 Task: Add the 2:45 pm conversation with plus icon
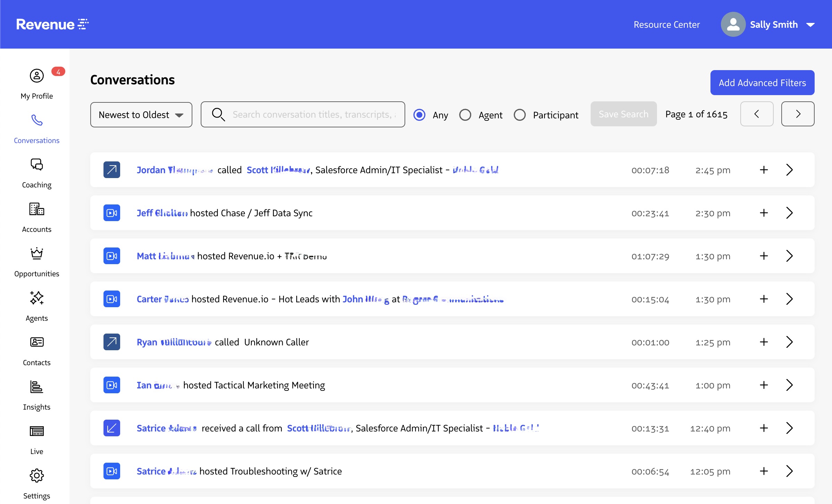pyautogui.click(x=764, y=170)
